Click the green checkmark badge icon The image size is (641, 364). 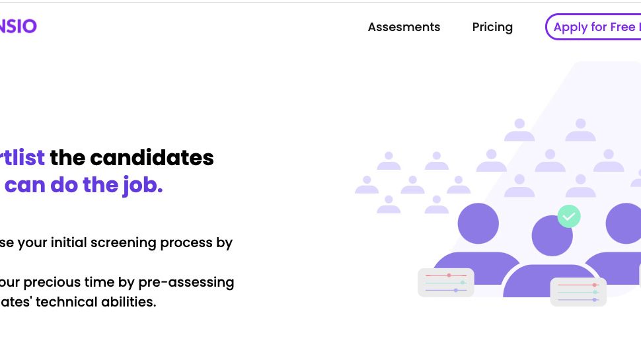coord(569,217)
